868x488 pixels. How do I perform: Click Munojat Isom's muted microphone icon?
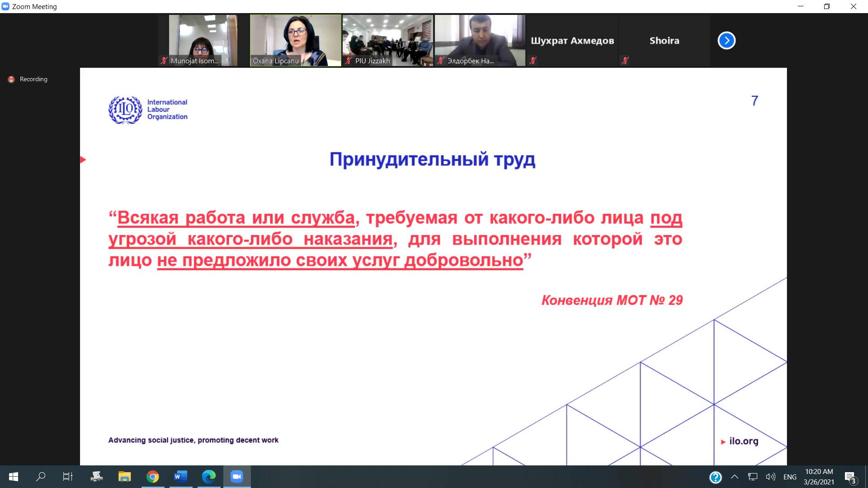click(x=164, y=61)
